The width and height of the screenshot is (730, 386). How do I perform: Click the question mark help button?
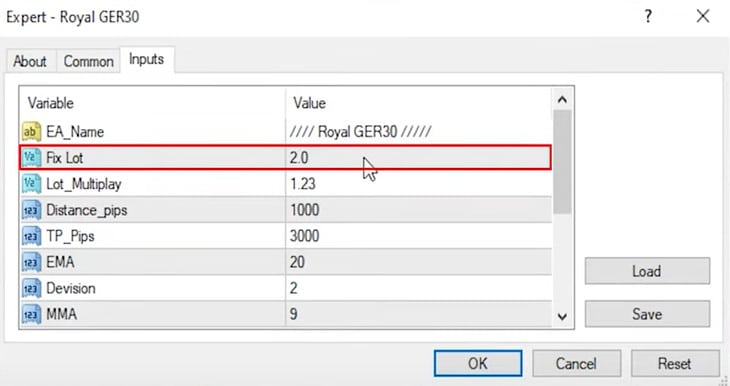pyautogui.click(x=648, y=17)
